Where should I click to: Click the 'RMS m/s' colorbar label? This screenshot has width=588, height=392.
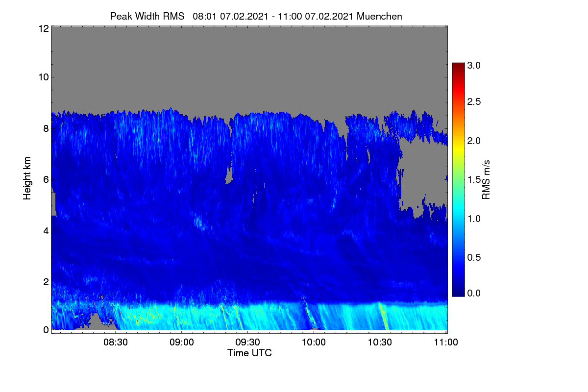tap(486, 178)
